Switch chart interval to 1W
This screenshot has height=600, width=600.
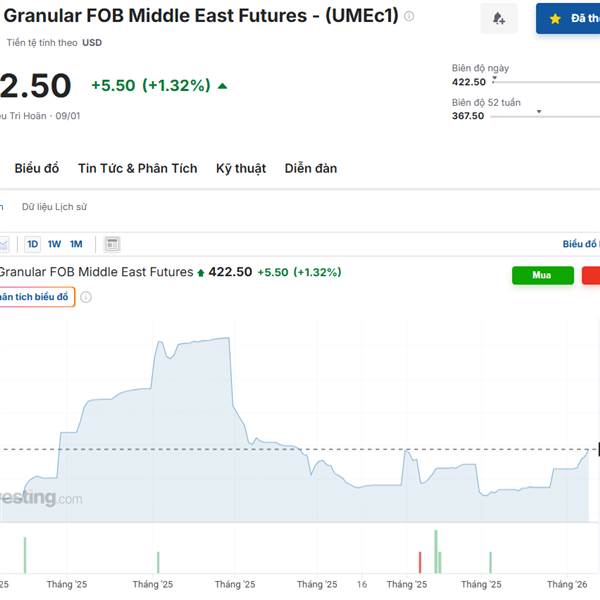click(x=54, y=244)
